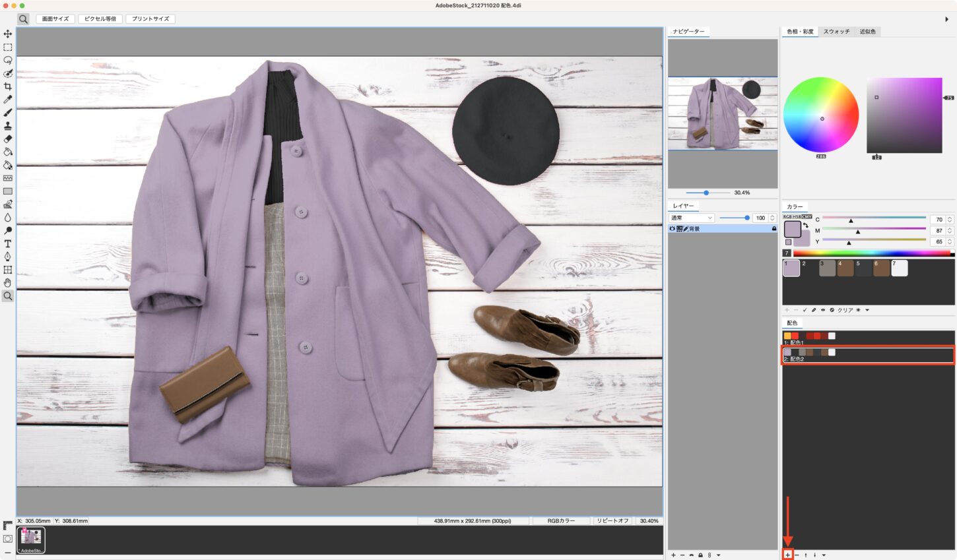The width and height of the screenshot is (957, 560).
Task: Swap foreground and background colors
Action: click(806, 226)
